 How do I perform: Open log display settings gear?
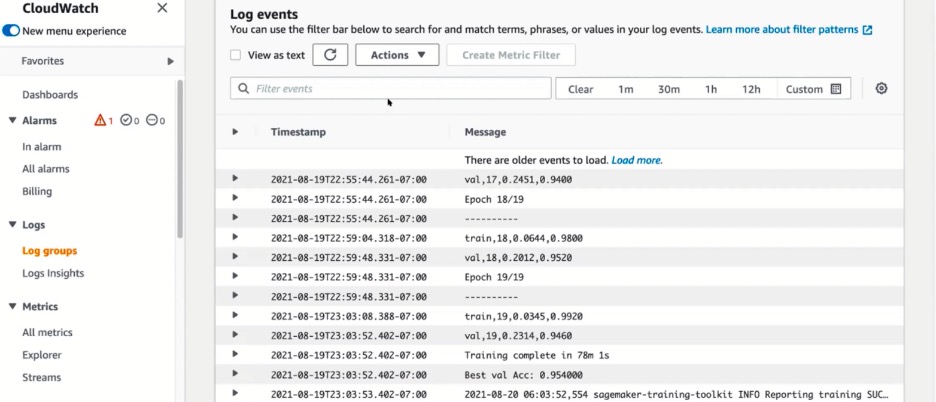[881, 88]
